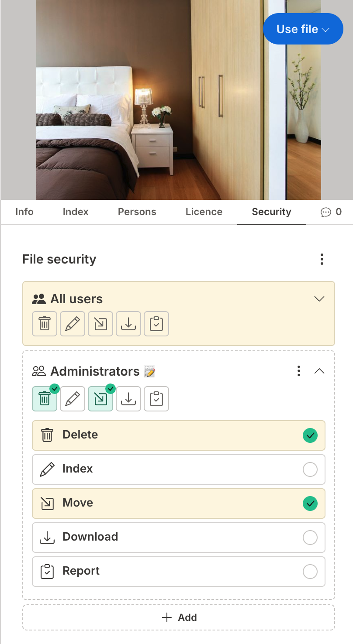This screenshot has width=353, height=644.
Task: Uncheck the Delete permission for Administrators
Action: [x=310, y=435]
